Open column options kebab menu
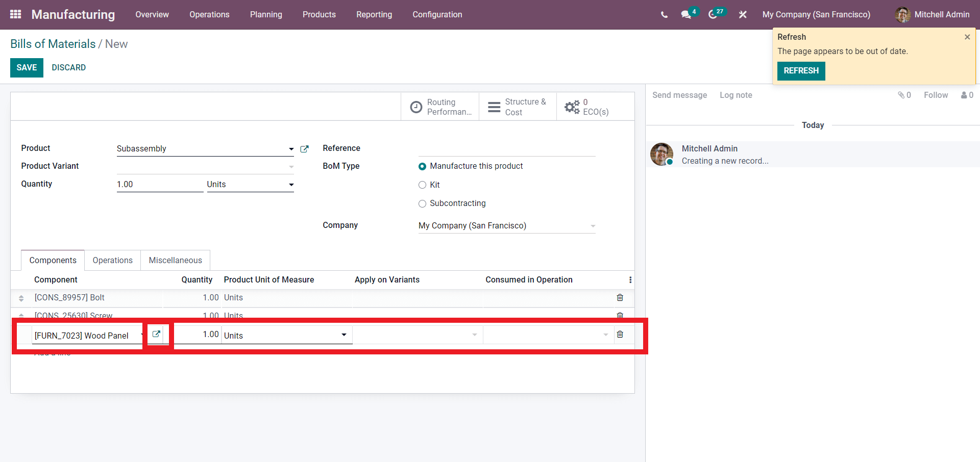Viewport: 980px width, 462px height. click(x=630, y=280)
